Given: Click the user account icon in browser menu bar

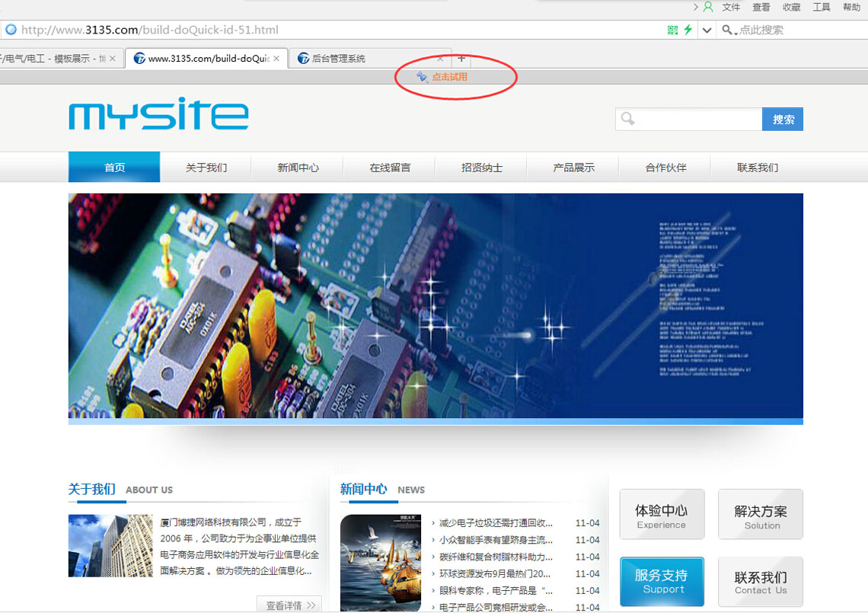Looking at the screenshot, I should [x=708, y=7].
